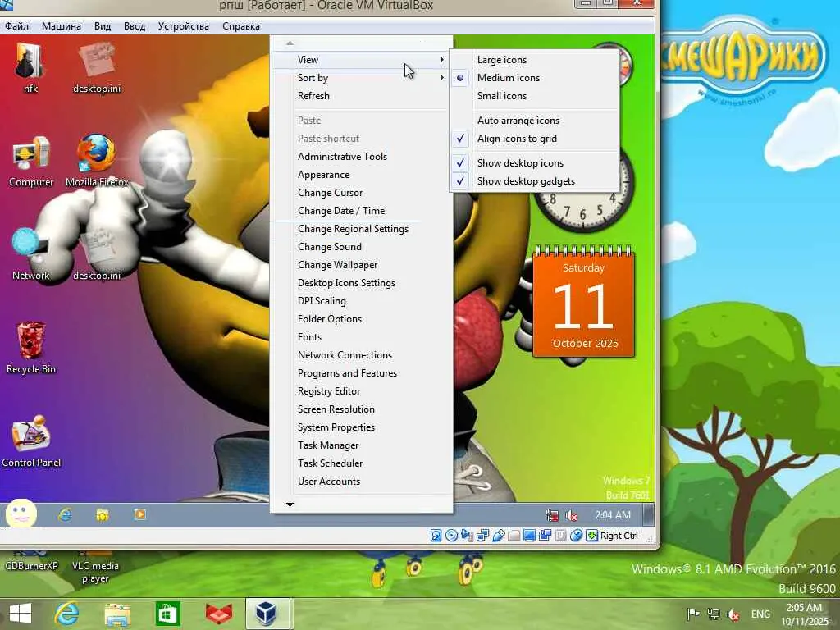This screenshot has width=840, height=630.
Task: Click the VirtualBox optical disc status icon
Action: (452, 535)
